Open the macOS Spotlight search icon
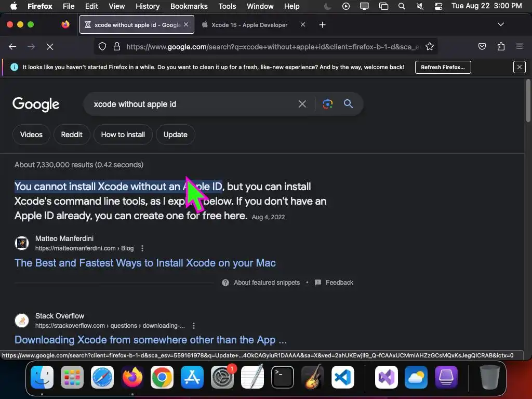Screen dimensions: 532x399 [x=402, y=6]
